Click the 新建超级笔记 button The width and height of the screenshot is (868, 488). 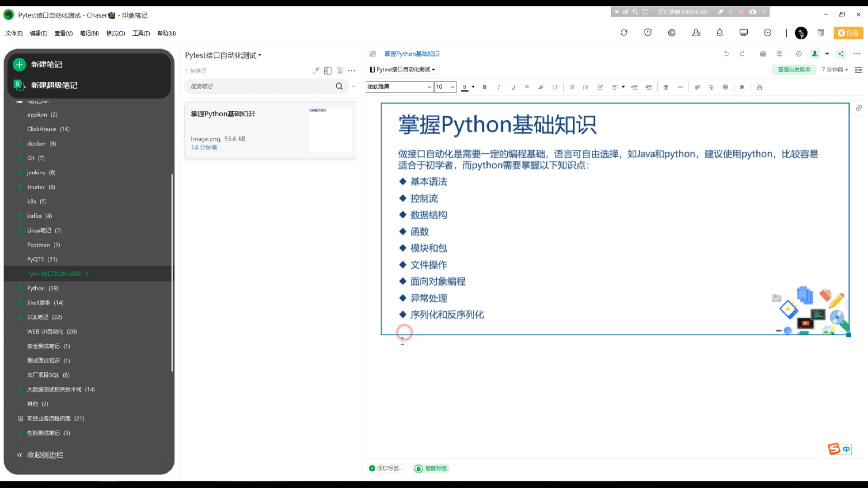click(x=45, y=85)
